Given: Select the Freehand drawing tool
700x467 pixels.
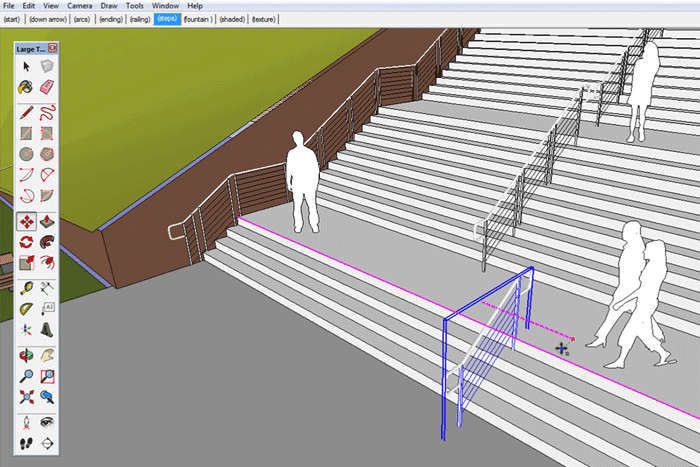Looking at the screenshot, I should click(x=46, y=112).
